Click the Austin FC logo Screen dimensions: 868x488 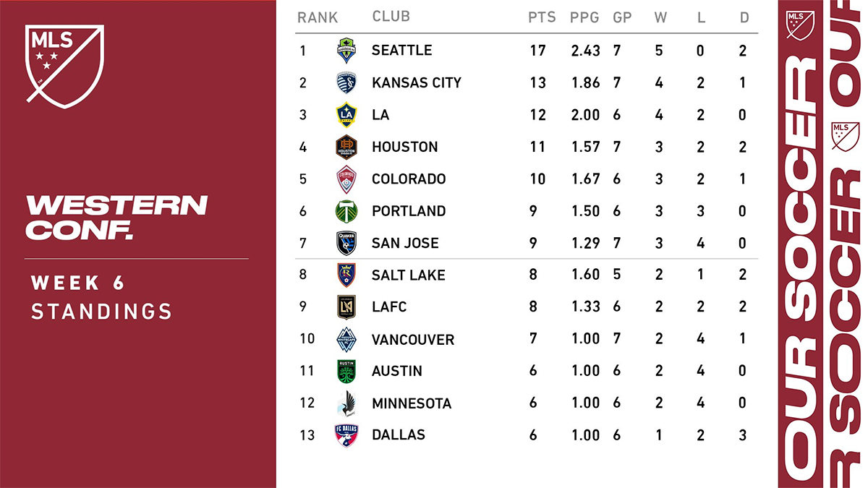(346, 371)
